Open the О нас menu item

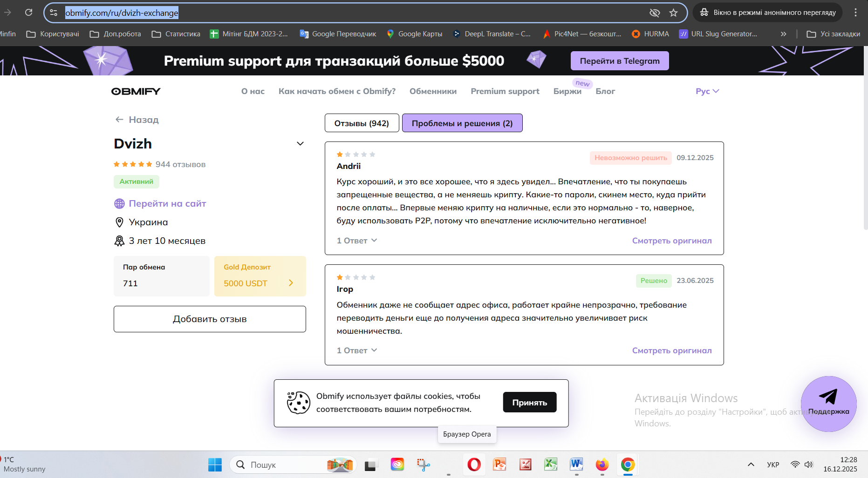pos(253,91)
